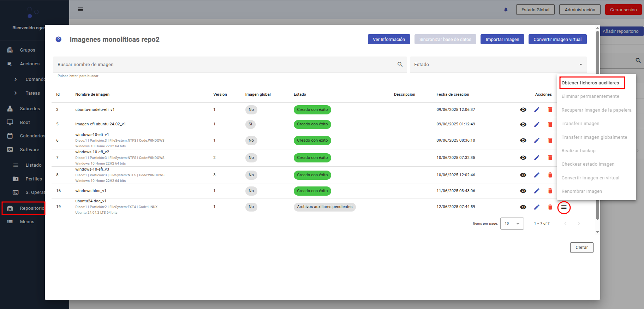
Task: Open actions menu icon for ubuntu24-doc_v1
Action: tap(564, 207)
